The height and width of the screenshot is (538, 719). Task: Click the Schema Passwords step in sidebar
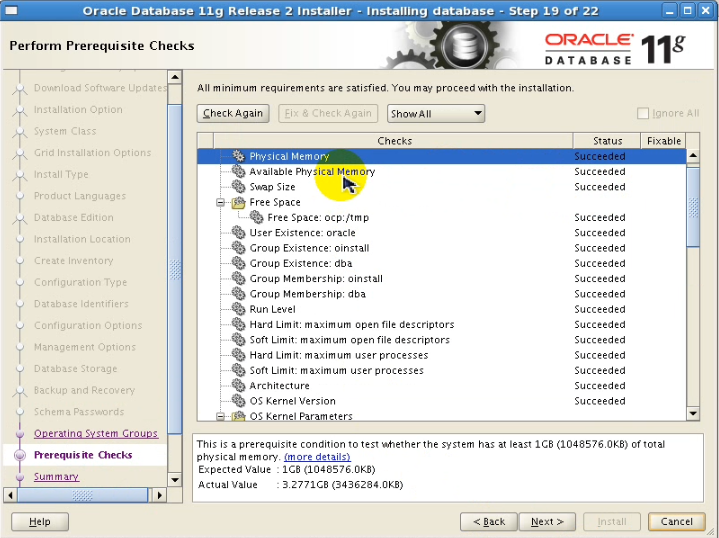pos(79,412)
